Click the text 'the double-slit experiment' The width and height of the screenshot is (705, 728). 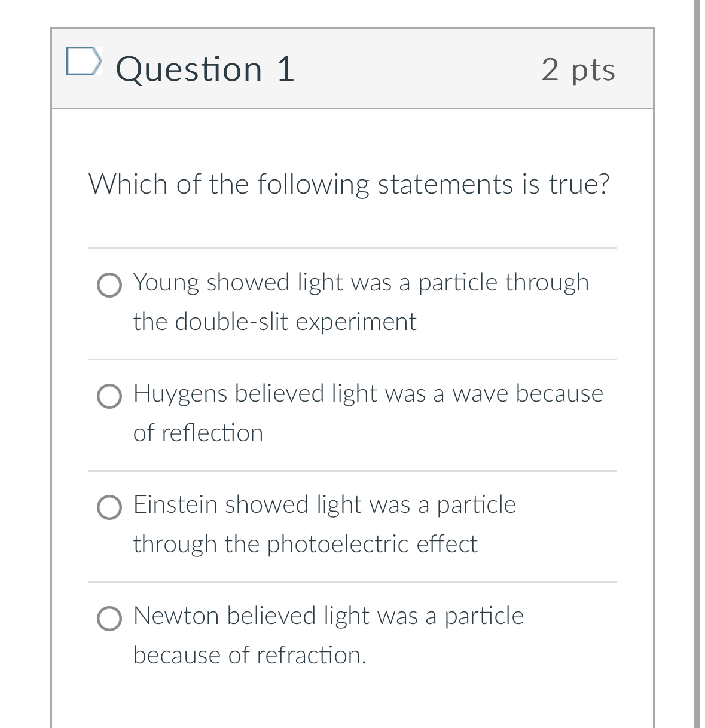(x=274, y=322)
